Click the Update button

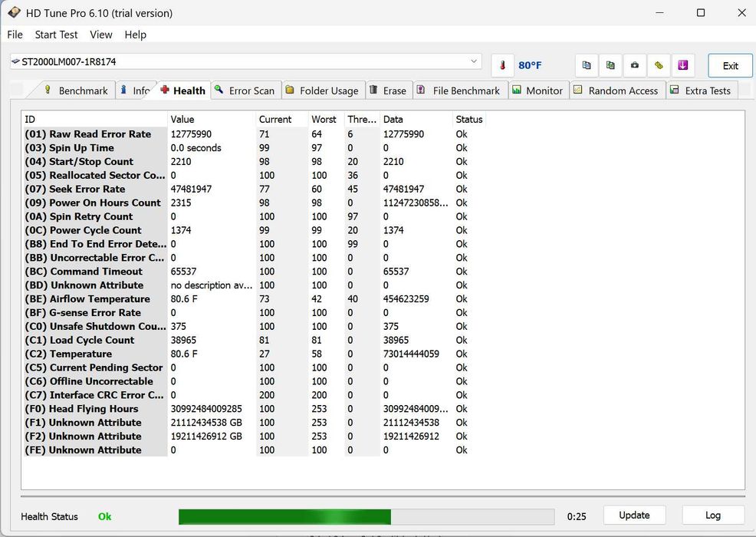click(x=634, y=516)
